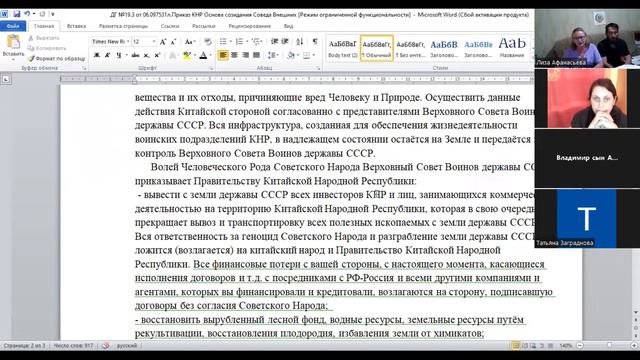Decrease font size with the shrink icon
Viewport: 640px width, 360px height.
click(173, 42)
